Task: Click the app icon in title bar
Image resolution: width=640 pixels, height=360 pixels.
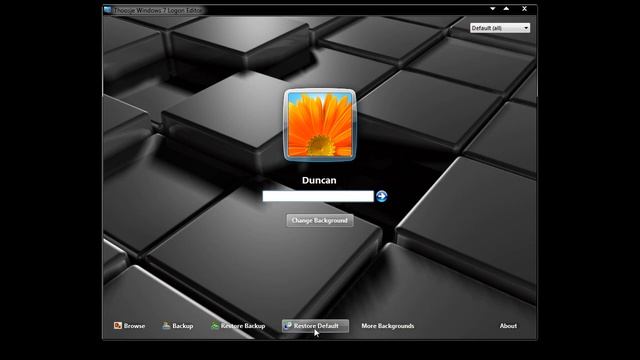Action: click(108, 10)
